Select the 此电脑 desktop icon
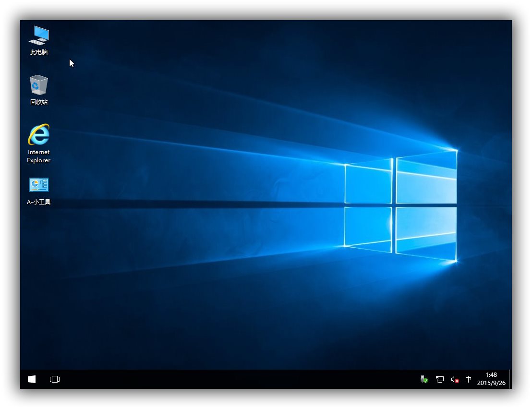The height and width of the screenshot is (409, 532). 39,40
